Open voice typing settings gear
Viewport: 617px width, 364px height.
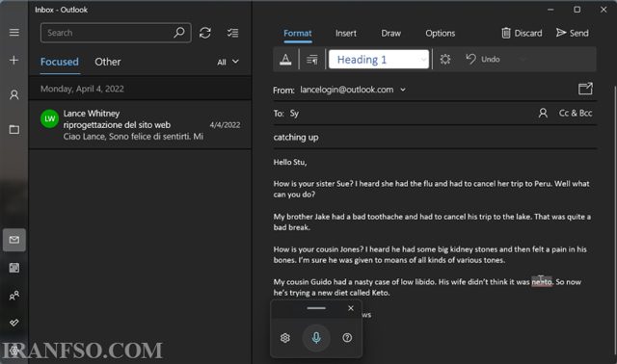(x=285, y=338)
